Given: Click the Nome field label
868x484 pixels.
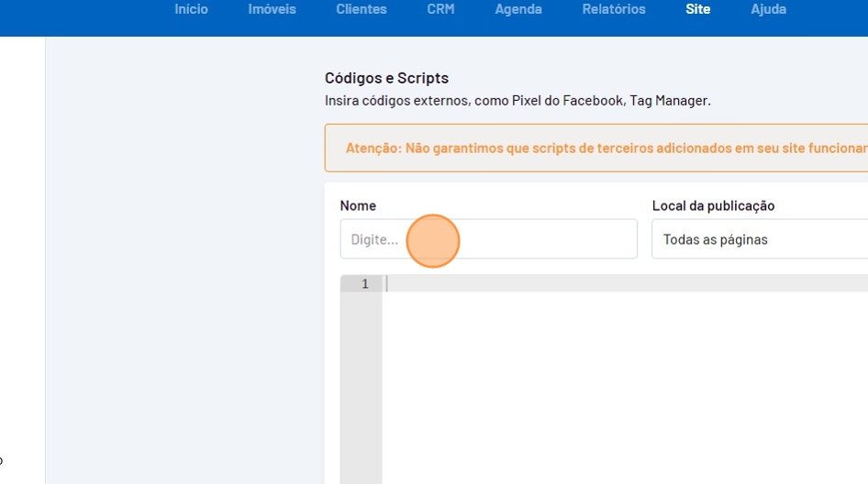Looking at the screenshot, I should coord(358,205).
